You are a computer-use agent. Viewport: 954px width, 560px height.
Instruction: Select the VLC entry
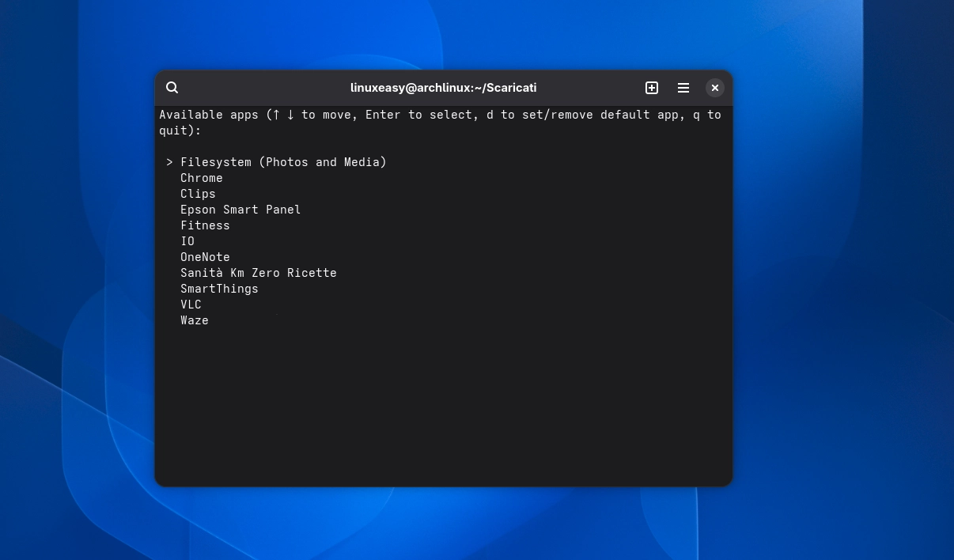pos(191,305)
